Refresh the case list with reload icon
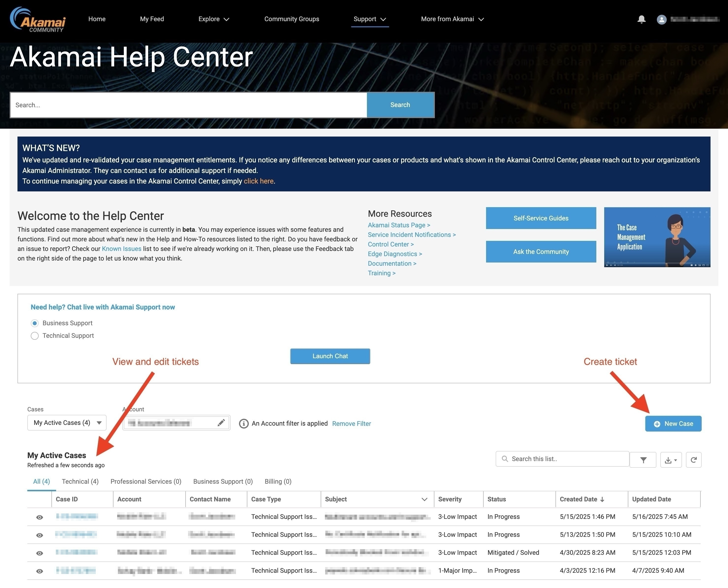 pos(694,460)
